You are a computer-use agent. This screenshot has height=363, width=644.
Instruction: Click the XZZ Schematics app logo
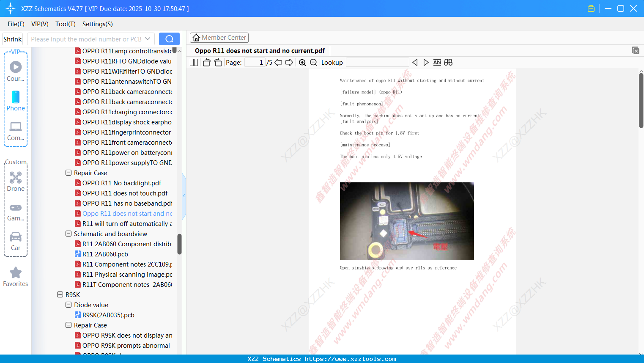11,8
